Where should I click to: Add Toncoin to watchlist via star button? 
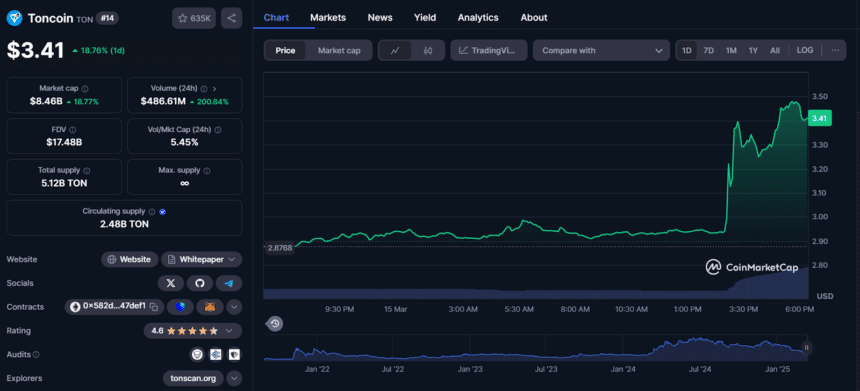(194, 18)
